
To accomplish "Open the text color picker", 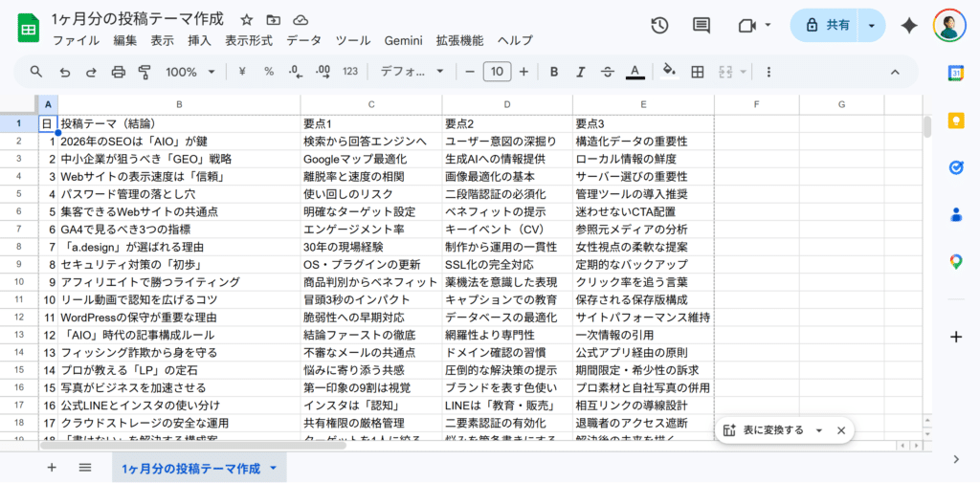I will 634,72.
